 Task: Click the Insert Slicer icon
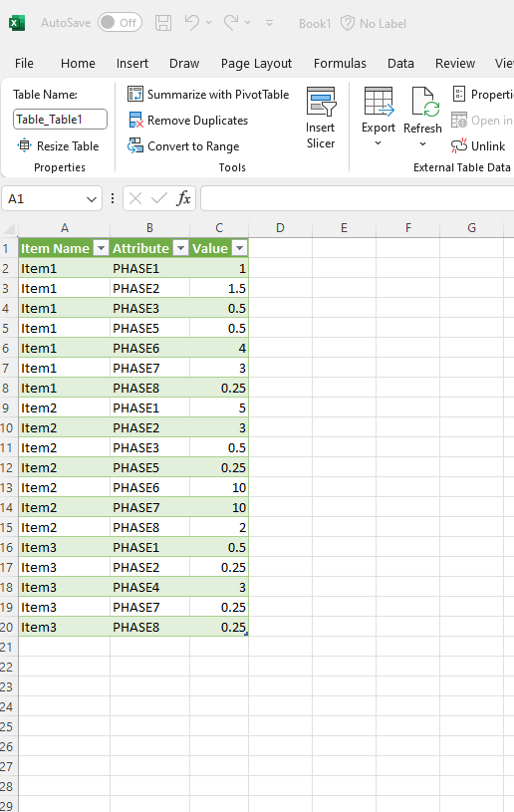click(x=321, y=101)
